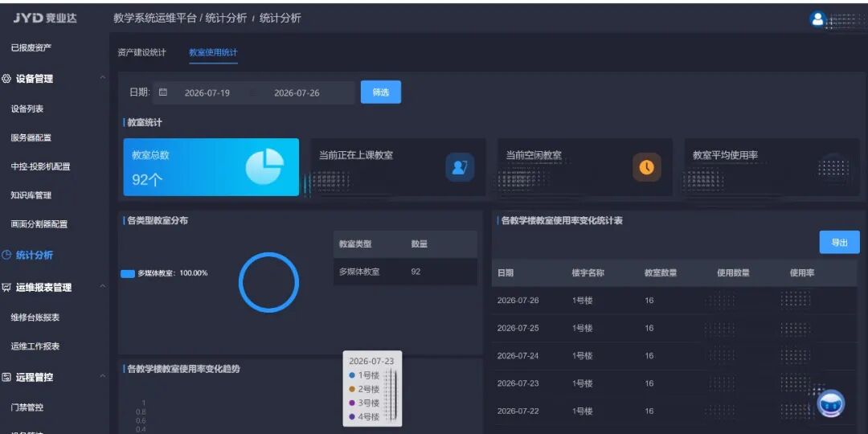Click the 2026-07-26 table row date

click(x=518, y=301)
